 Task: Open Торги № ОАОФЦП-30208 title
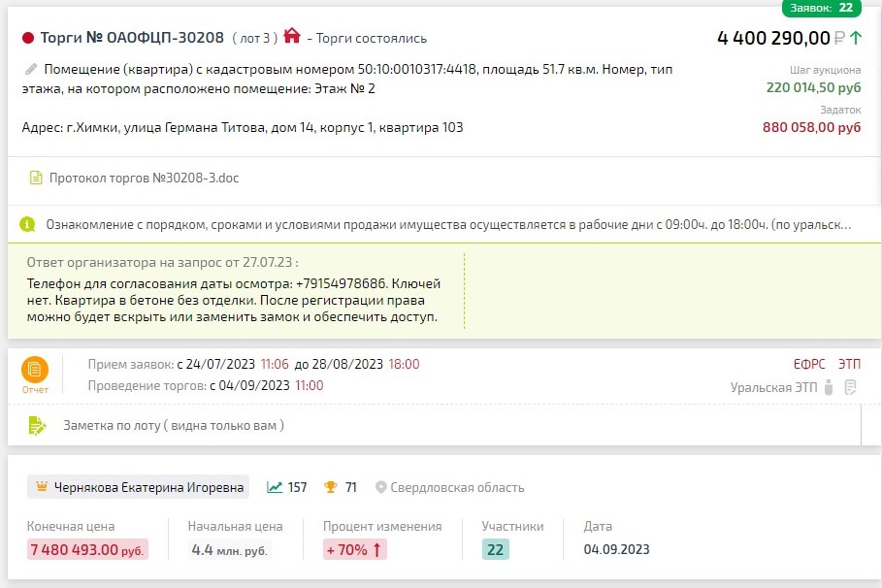(132, 38)
